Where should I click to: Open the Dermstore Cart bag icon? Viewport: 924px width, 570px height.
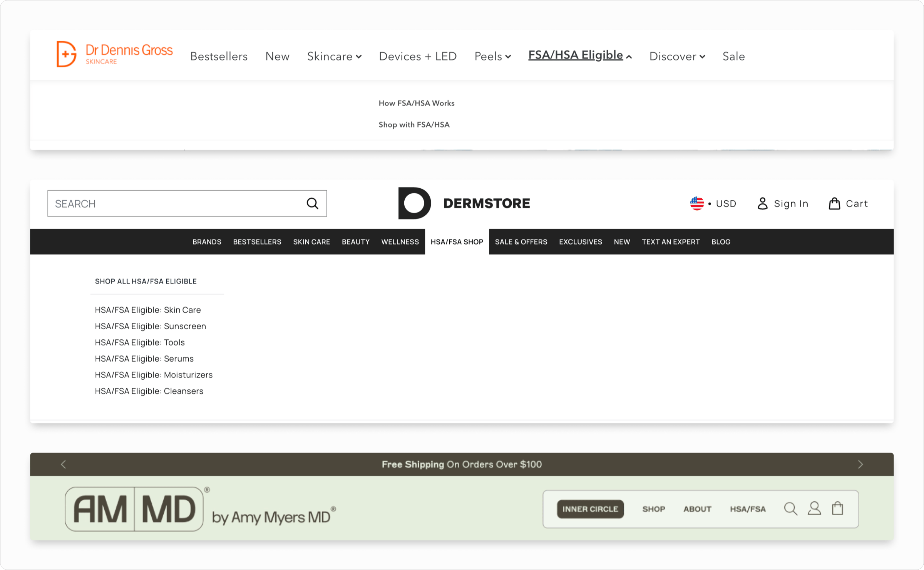click(x=834, y=203)
